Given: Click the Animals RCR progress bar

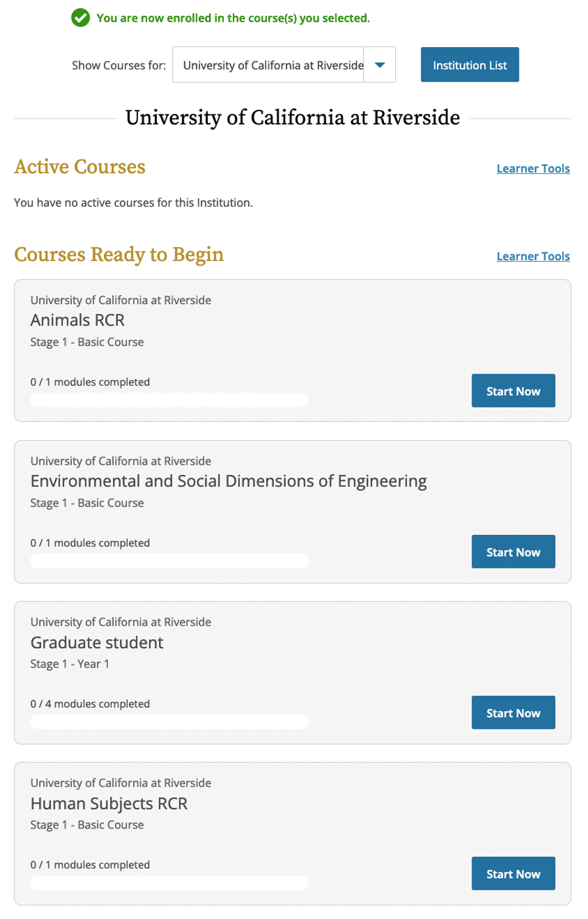Looking at the screenshot, I should click(x=169, y=400).
